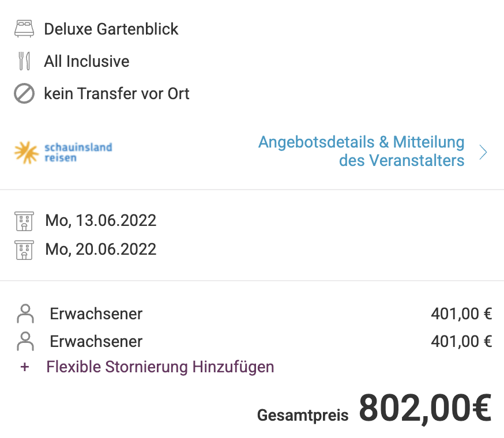Select the All Inclusive board label
Viewport: 504px width, 438px height.
[x=86, y=61]
